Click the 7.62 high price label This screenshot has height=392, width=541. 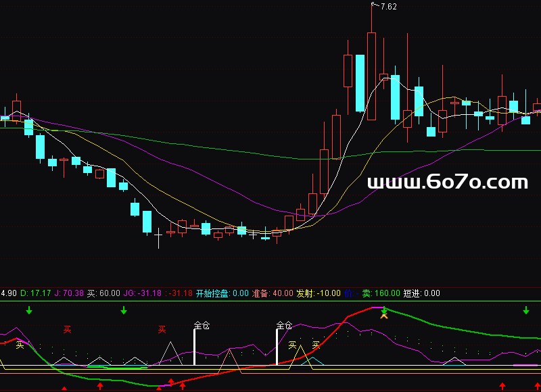389,7
